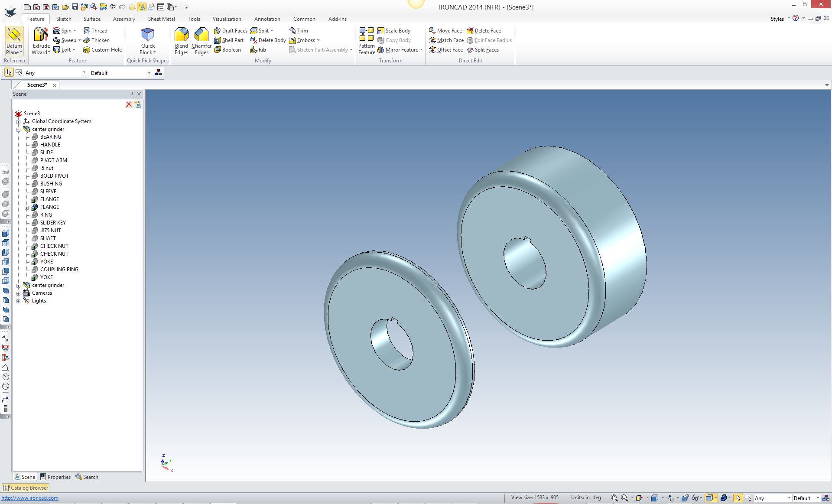Open the Catalog Browser
Viewport: 832px width, 504px height.
click(x=26, y=488)
